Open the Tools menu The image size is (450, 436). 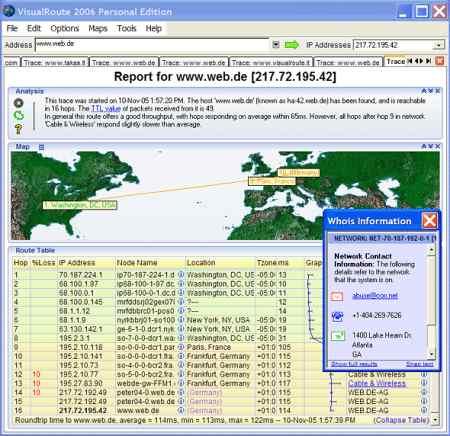(127, 28)
